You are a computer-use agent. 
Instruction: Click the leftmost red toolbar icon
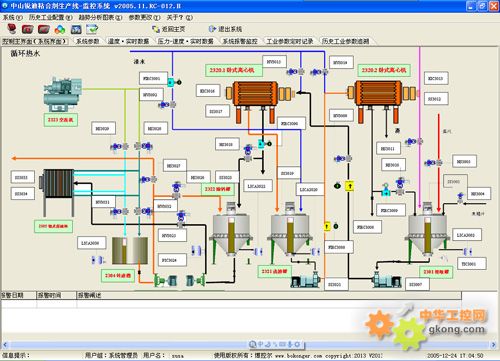[12, 29]
